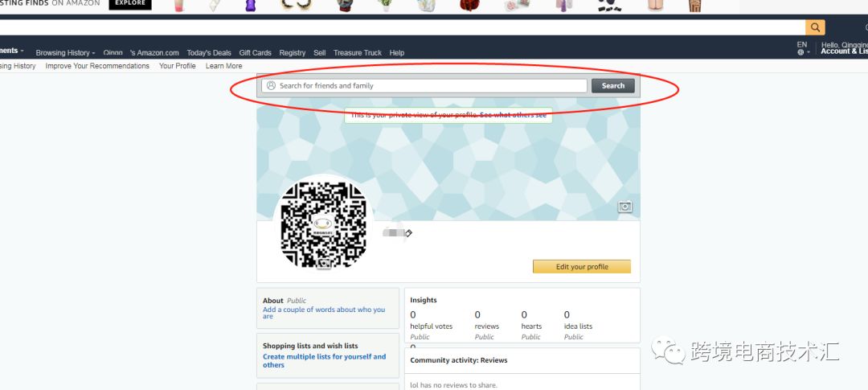Click the Edit your profile button
868x390 pixels.
[582, 266]
